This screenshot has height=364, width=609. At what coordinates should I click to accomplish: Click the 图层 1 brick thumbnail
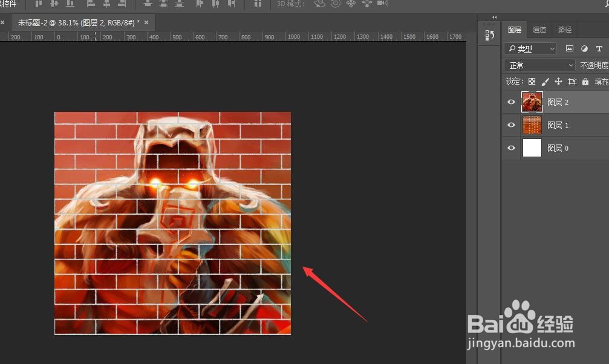[532, 125]
